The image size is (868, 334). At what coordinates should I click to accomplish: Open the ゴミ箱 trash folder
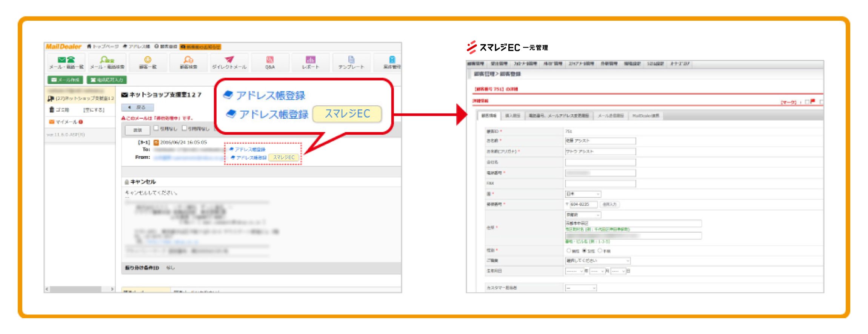pos(59,110)
